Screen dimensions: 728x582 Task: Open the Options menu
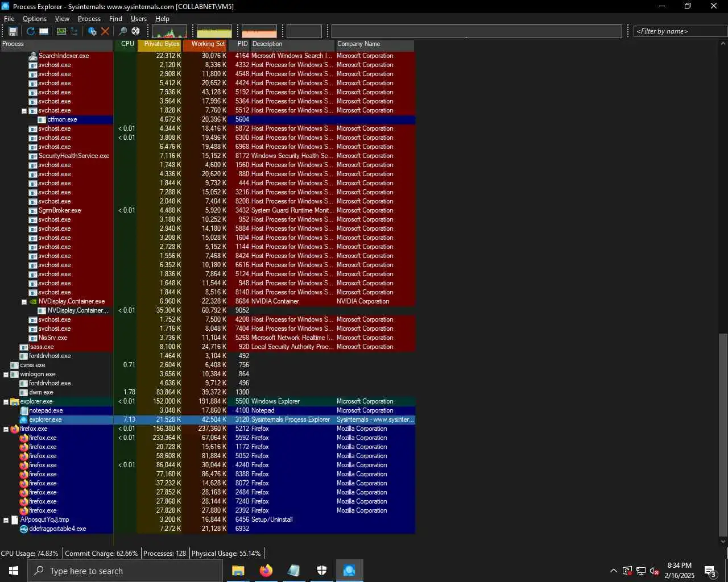35,19
